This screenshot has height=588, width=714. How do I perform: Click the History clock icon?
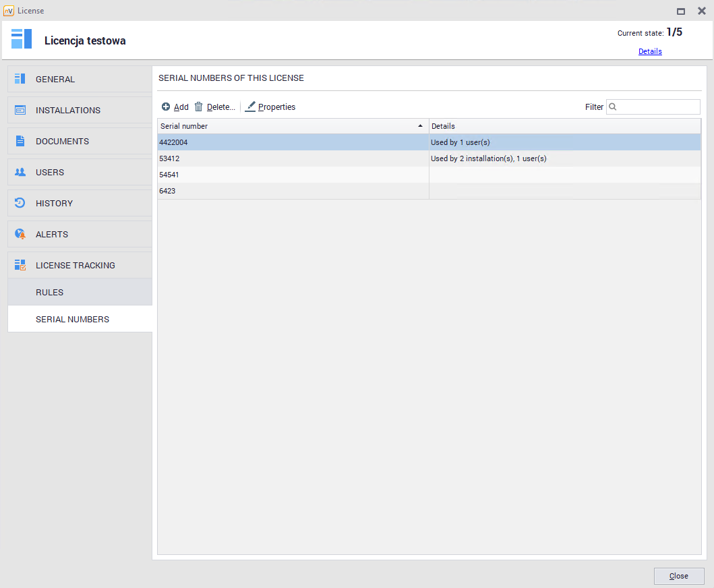[20, 203]
